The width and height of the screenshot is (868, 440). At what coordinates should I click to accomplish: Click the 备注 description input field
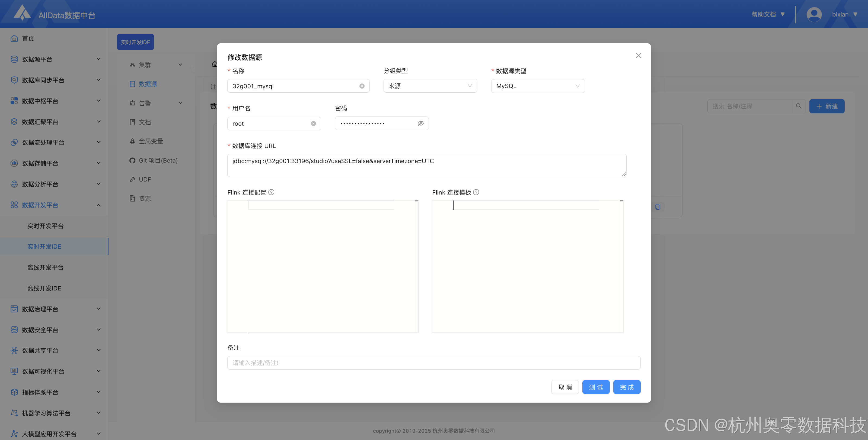coord(434,363)
